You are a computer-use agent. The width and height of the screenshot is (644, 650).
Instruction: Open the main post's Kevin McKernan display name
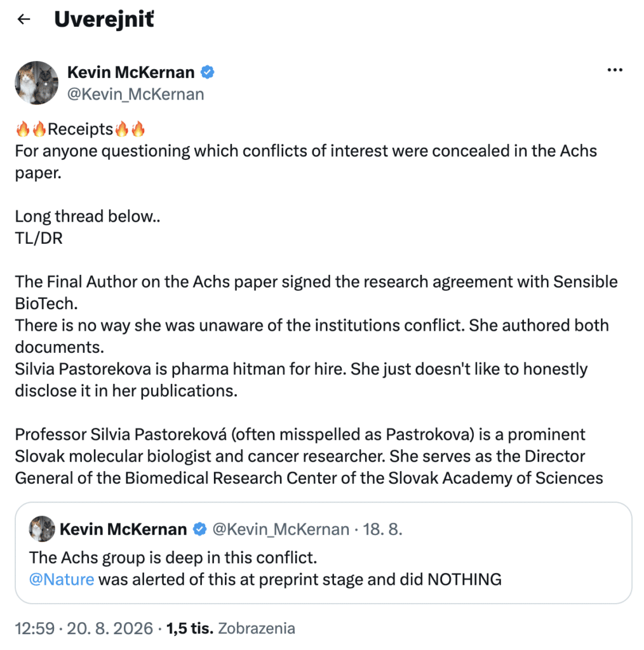[131, 72]
